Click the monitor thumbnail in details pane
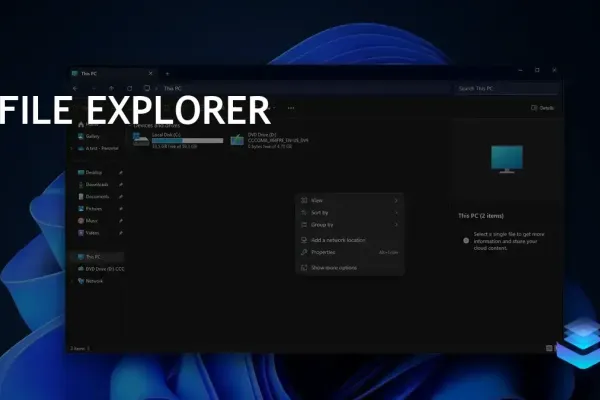Viewport: 600px width, 400px height. (507, 159)
